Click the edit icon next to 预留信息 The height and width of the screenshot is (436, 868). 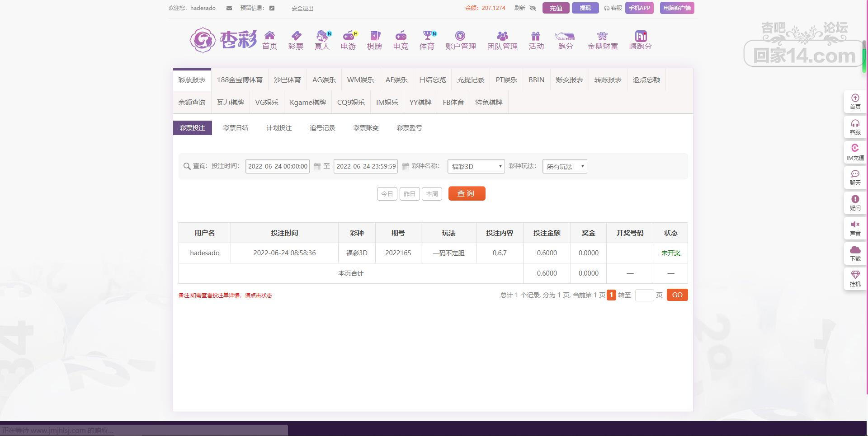click(272, 8)
